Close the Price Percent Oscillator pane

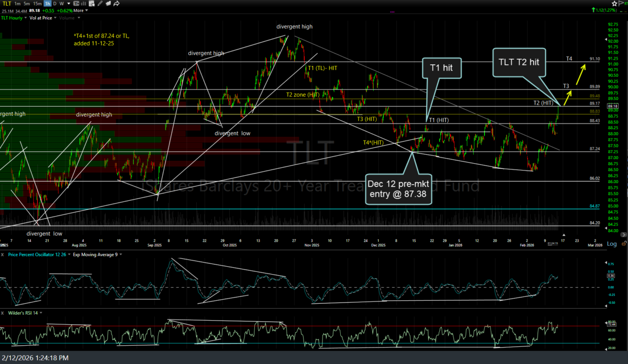tap(3, 254)
